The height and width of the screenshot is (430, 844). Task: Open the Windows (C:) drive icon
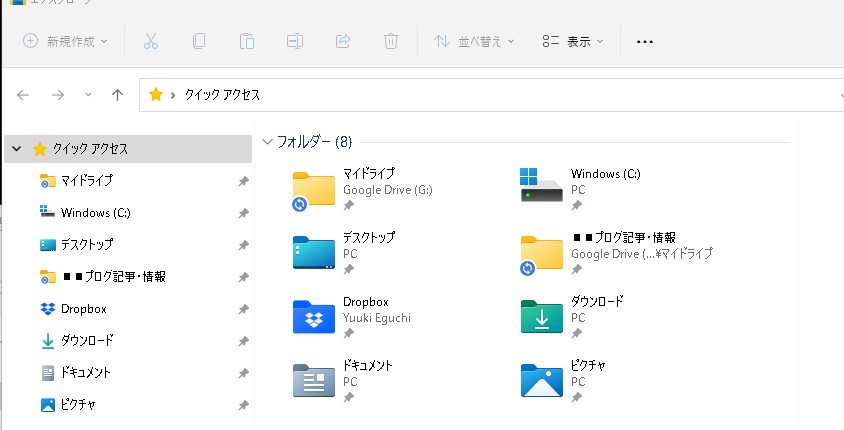[542, 187]
